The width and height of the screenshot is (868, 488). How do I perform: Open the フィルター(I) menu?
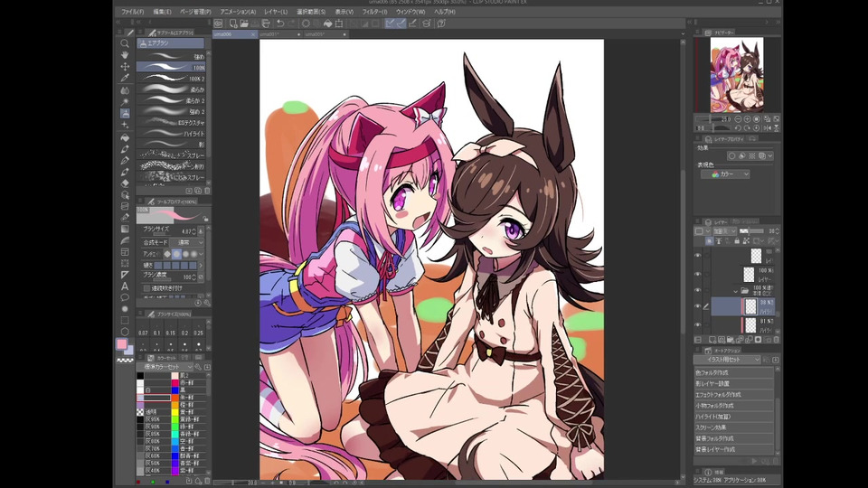[x=374, y=12]
